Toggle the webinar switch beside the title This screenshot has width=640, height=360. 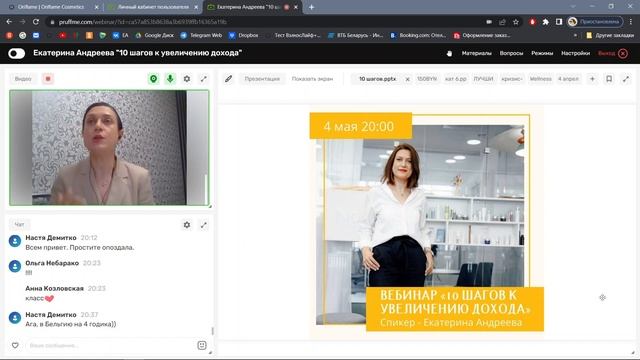coord(16,53)
